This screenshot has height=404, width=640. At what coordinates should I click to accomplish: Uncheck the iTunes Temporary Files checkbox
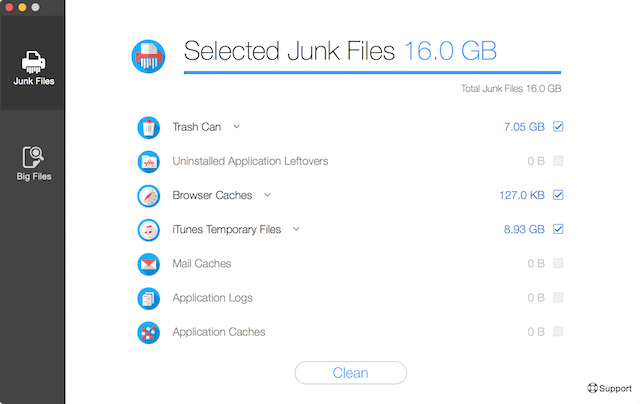tap(558, 229)
